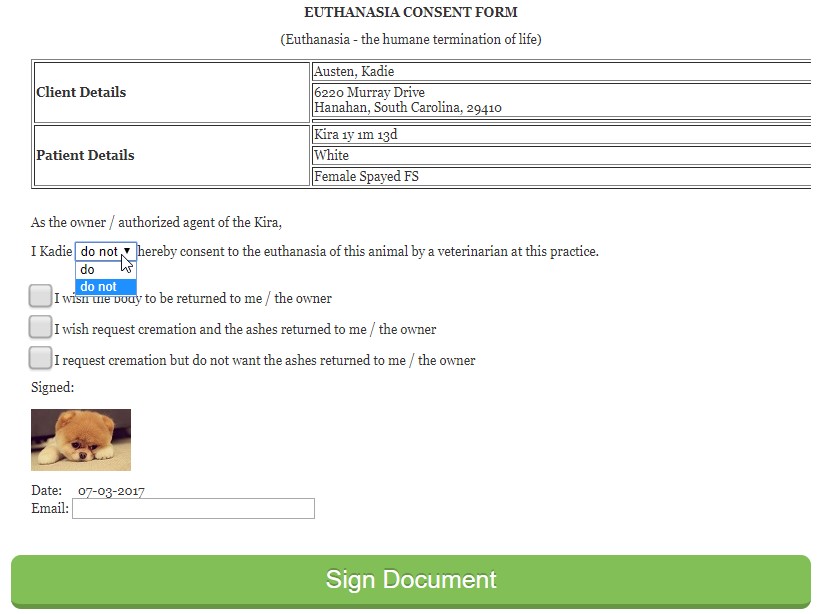Screen dimensions: 831x614
Task: Click the date 07-03-2017
Action: pos(111,491)
